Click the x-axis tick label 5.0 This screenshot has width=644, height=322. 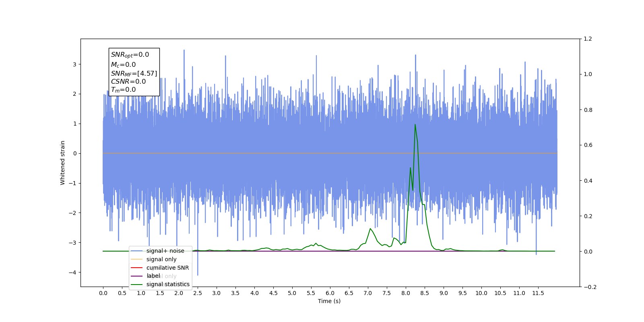(x=292, y=293)
